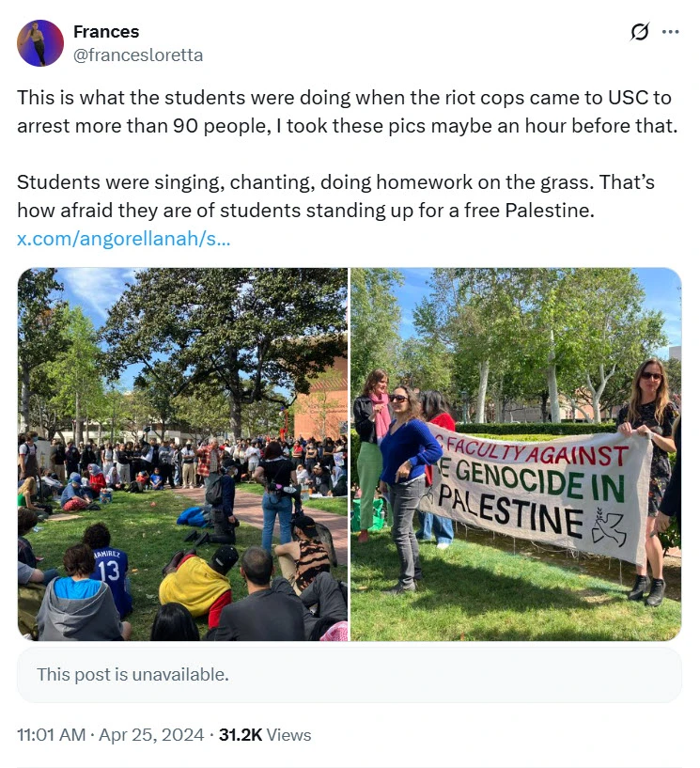Open the @francesloretta handle link

137,55
